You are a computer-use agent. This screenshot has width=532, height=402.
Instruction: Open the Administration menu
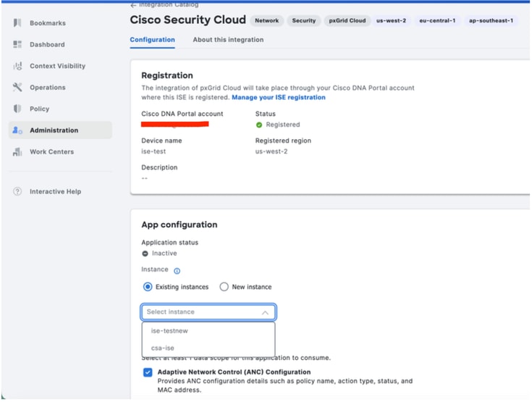click(x=60, y=130)
